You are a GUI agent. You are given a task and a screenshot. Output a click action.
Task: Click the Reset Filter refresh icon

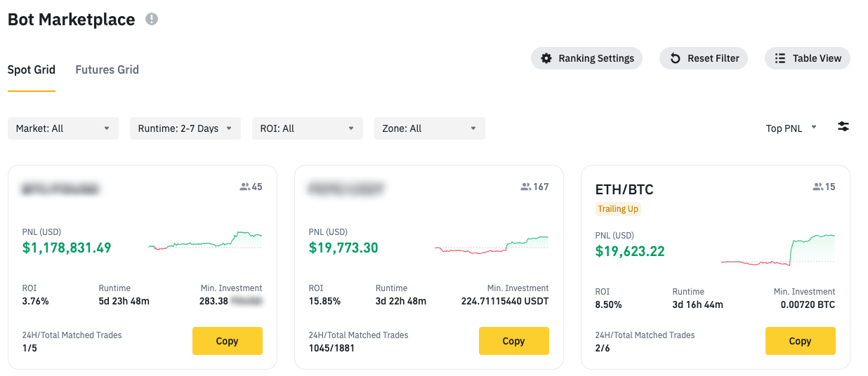point(675,58)
